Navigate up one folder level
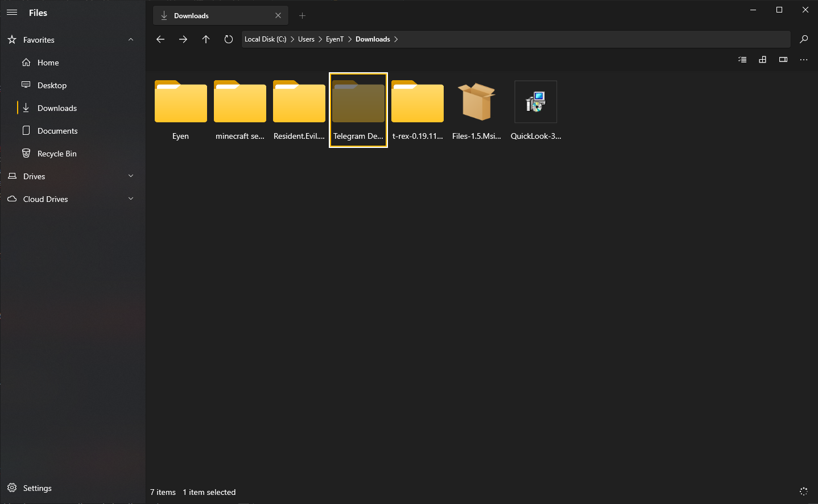This screenshot has width=818, height=504. pos(205,39)
